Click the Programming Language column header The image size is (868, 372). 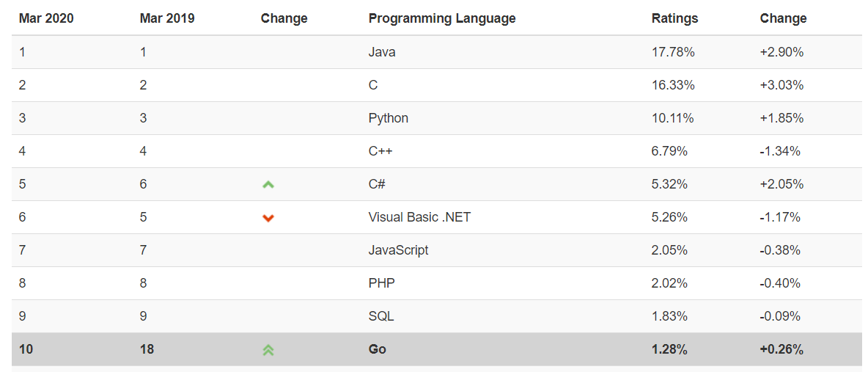click(442, 18)
